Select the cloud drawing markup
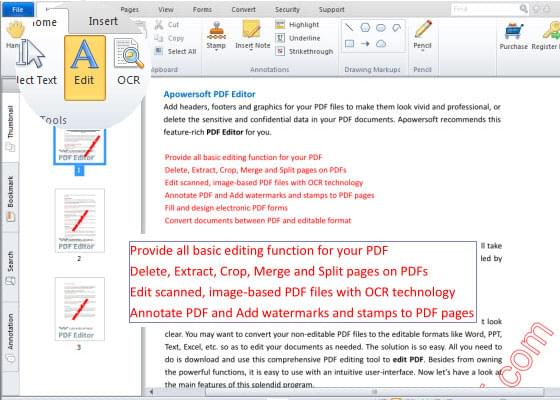The image size is (560, 400). coord(381,44)
